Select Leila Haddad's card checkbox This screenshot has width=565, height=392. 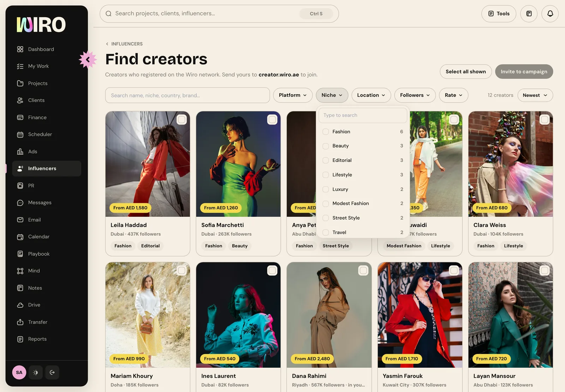tap(182, 120)
